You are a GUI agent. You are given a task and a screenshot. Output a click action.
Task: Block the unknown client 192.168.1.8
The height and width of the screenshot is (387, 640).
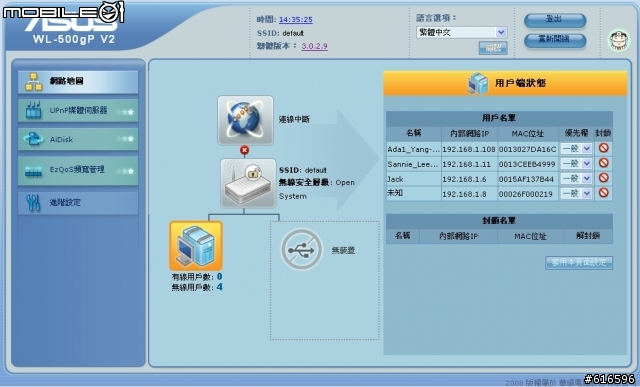604,192
